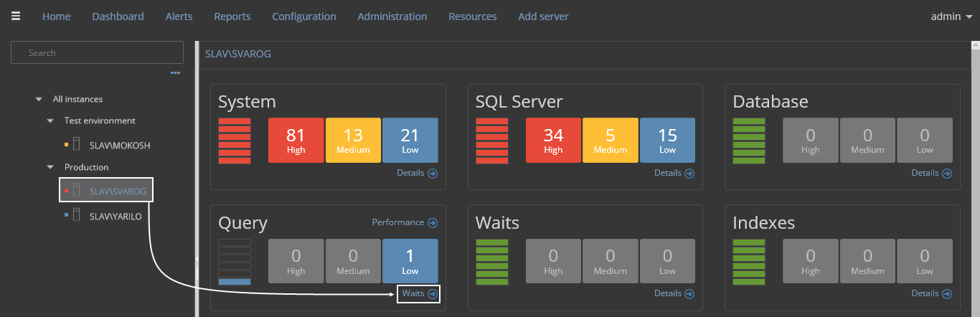Click the SLAV\YARILO server icon

76,215
